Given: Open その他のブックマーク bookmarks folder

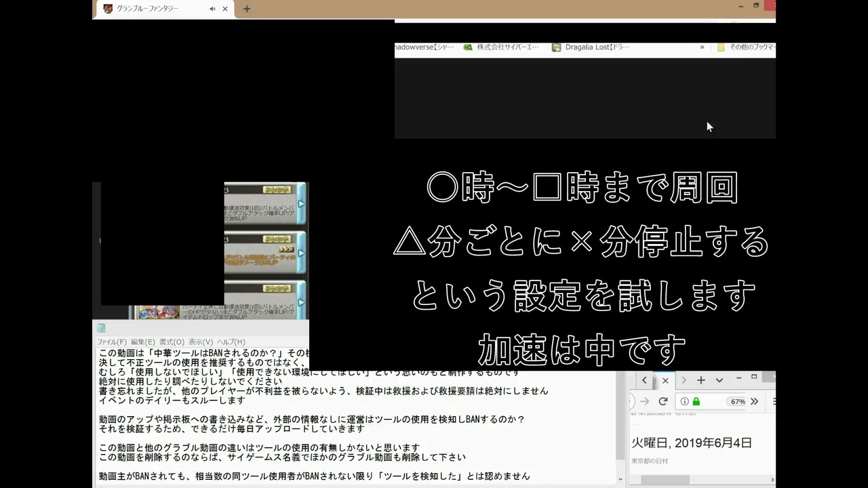Looking at the screenshot, I should tap(746, 47).
